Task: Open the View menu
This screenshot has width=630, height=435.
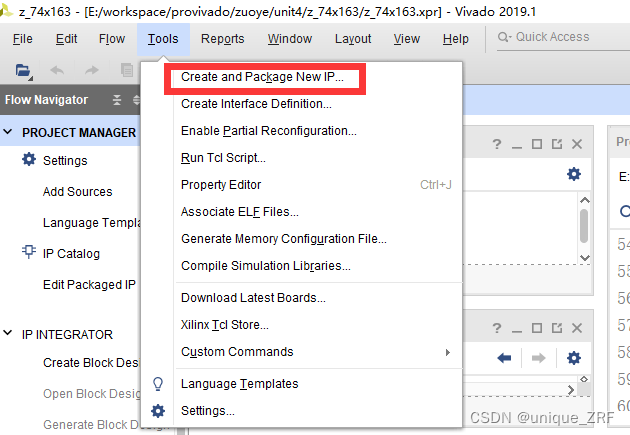Action: coord(407,39)
